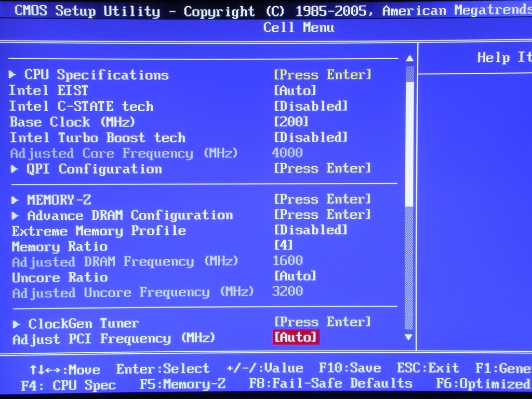
Task: Open the CPU Specifications entry
Action: tap(96, 75)
